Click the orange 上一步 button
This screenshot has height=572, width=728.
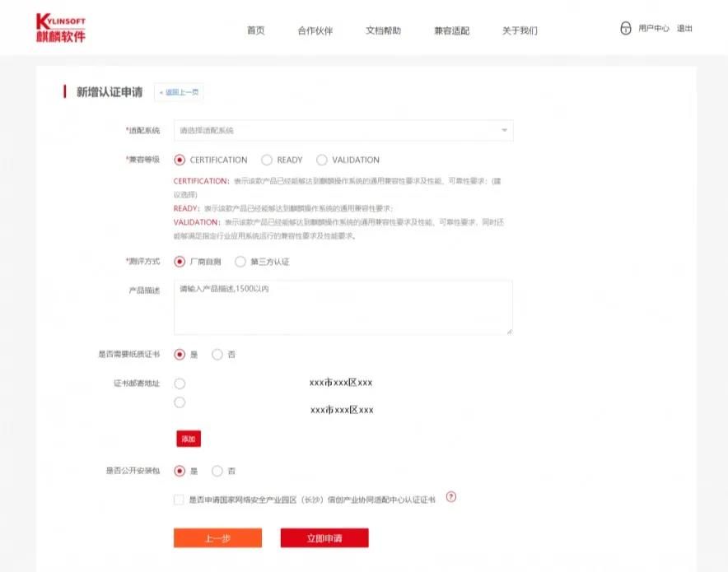[x=217, y=538]
